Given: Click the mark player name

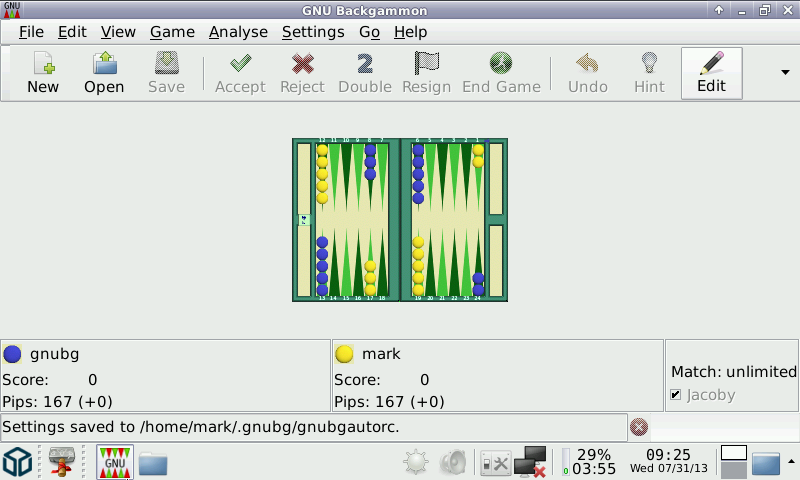Looking at the screenshot, I should 381,353.
